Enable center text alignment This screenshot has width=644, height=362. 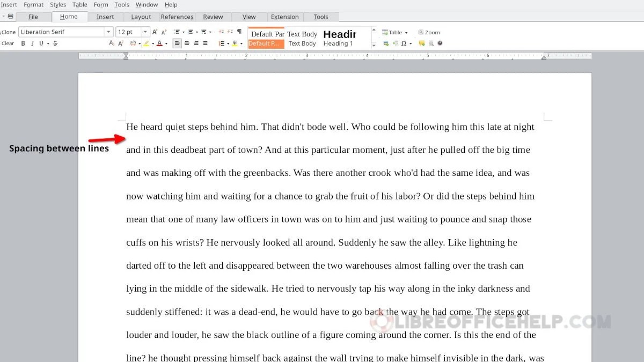point(187,43)
